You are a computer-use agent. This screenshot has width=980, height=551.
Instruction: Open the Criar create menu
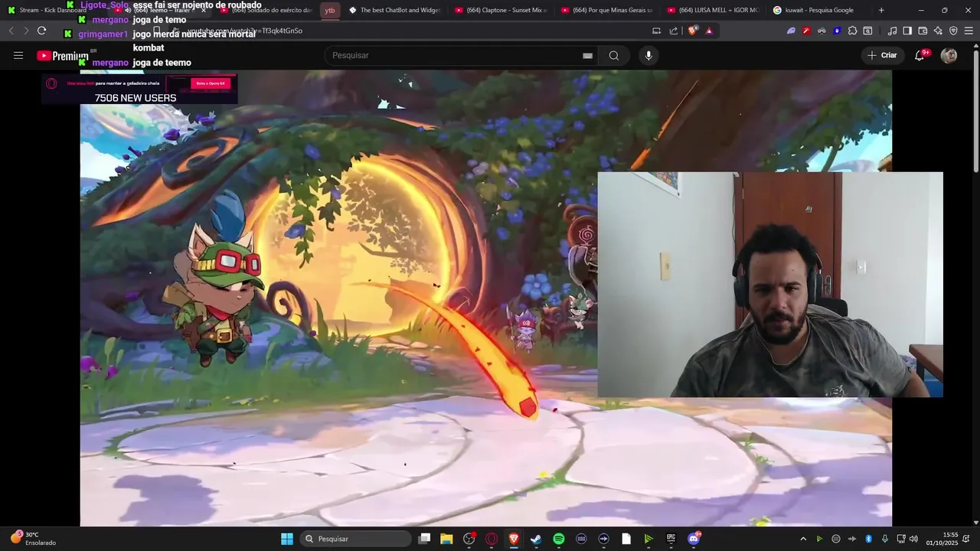click(x=882, y=55)
